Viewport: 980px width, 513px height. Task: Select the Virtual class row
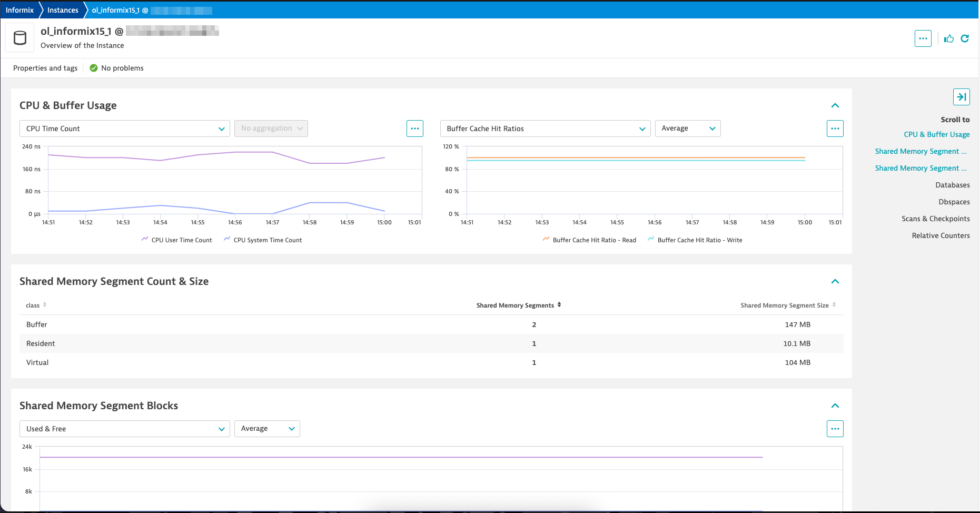tap(431, 362)
